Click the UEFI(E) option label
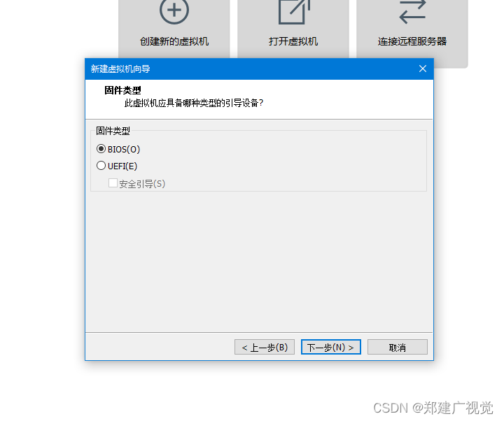The width and height of the screenshot is (504, 421). click(x=122, y=166)
